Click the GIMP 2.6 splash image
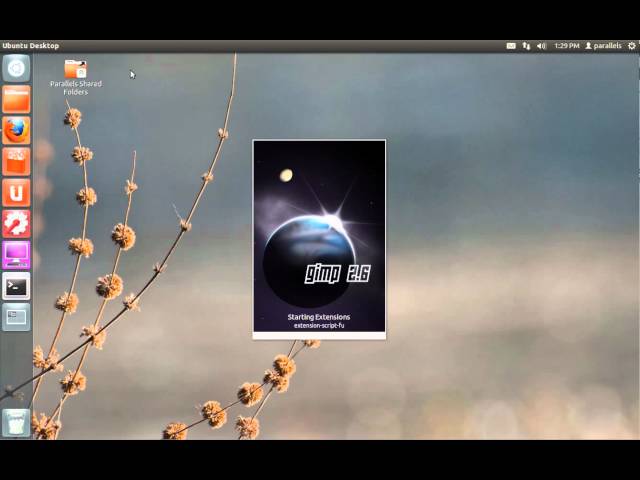Image resolution: width=640 pixels, height=480 pixels. pyautogui.click(x=319, y=236)
